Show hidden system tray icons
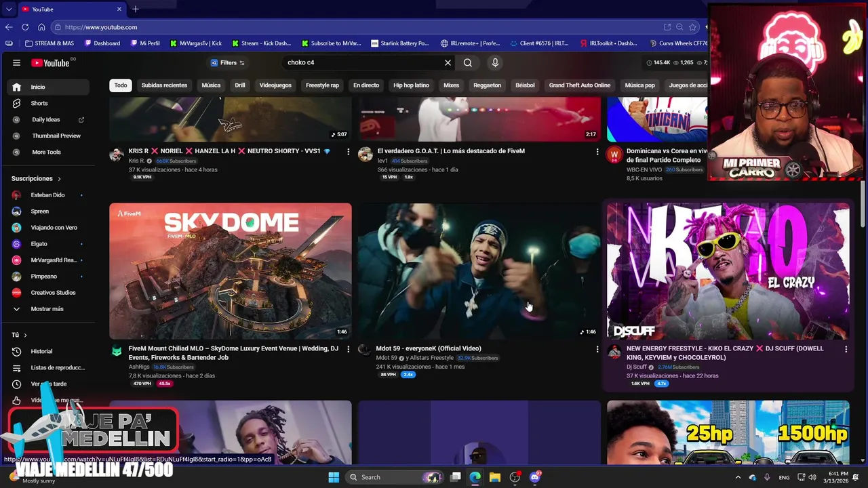The image size is (868, 488). [738, 477]
